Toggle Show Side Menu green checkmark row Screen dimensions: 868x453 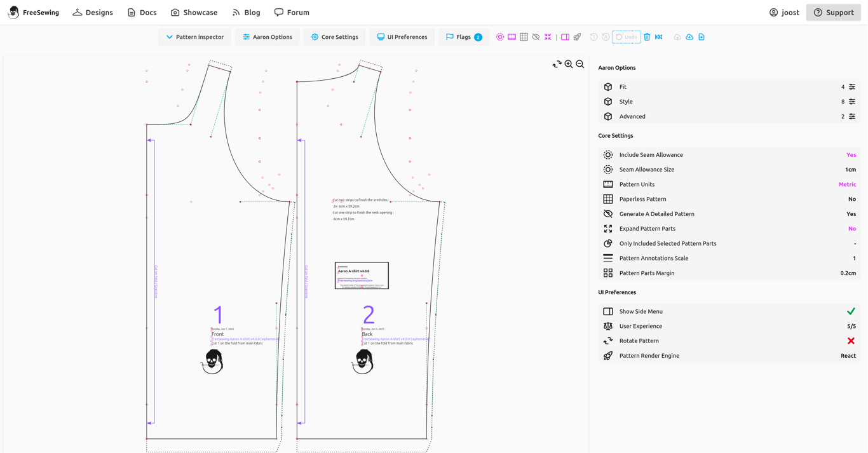click(729, 311)
